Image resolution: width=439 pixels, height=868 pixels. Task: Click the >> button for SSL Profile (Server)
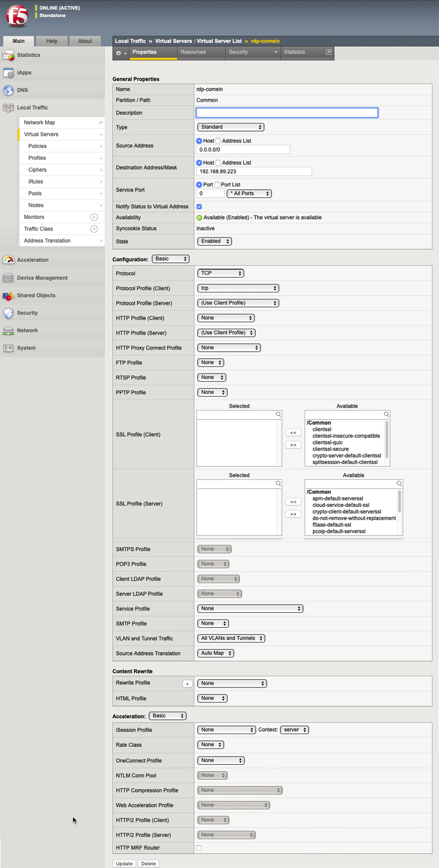(293, 514)
